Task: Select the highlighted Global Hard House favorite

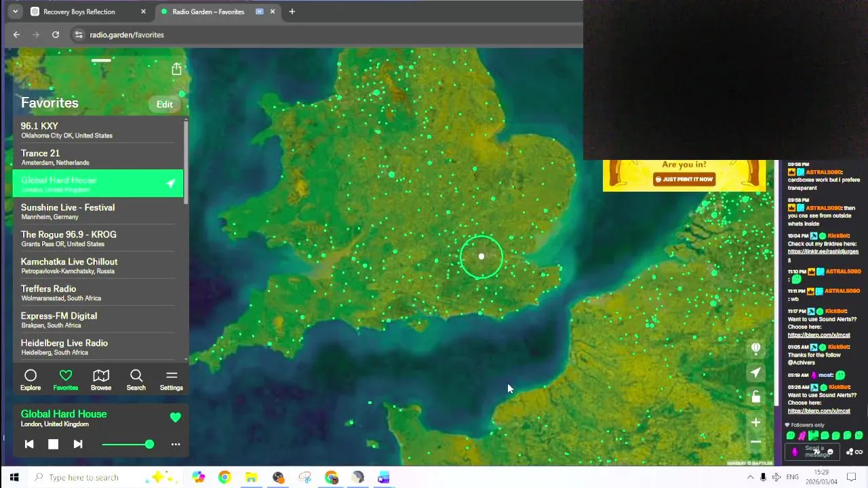Action: click(98, 184)
